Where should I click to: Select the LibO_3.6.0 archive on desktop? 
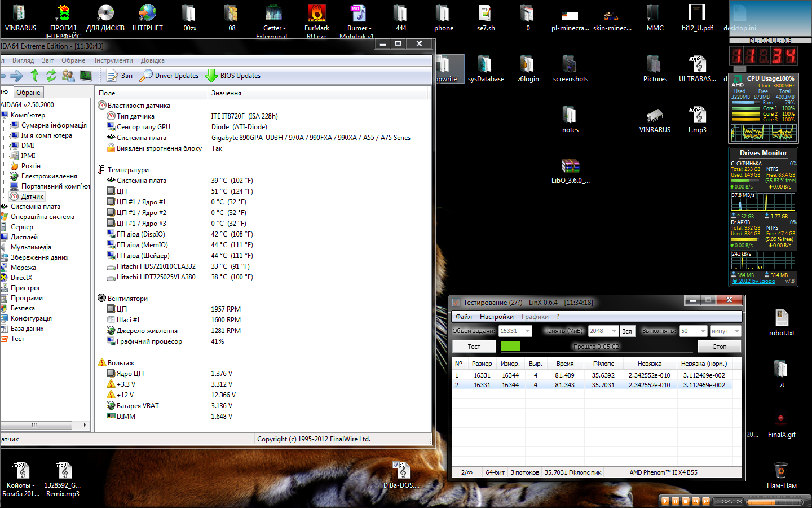570,171
